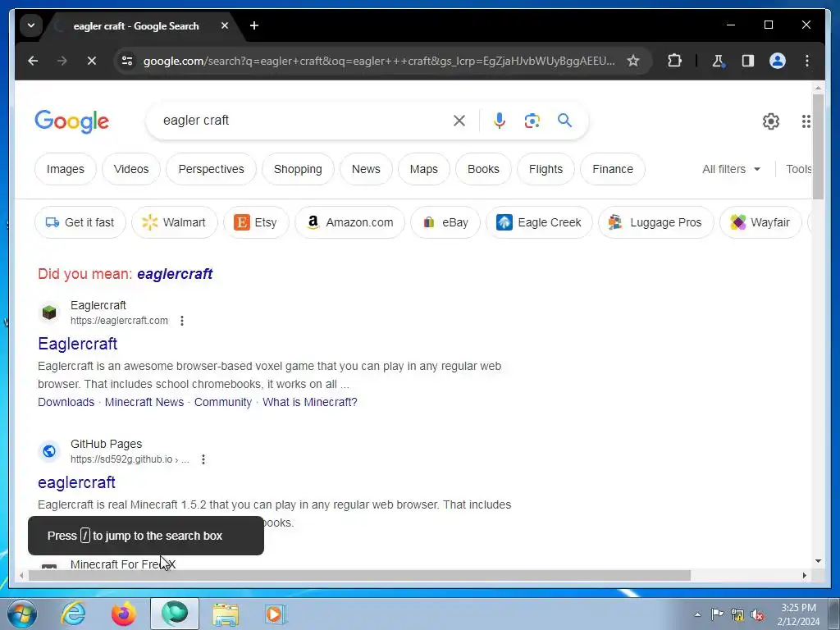Open the Maps filter

pos(424,169)
